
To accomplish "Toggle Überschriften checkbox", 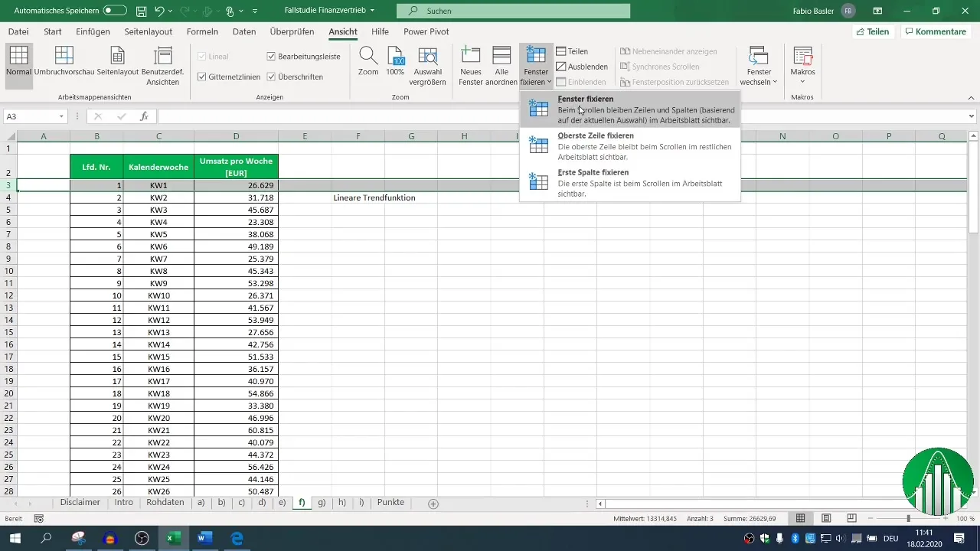I will click(x=271, y=77).
